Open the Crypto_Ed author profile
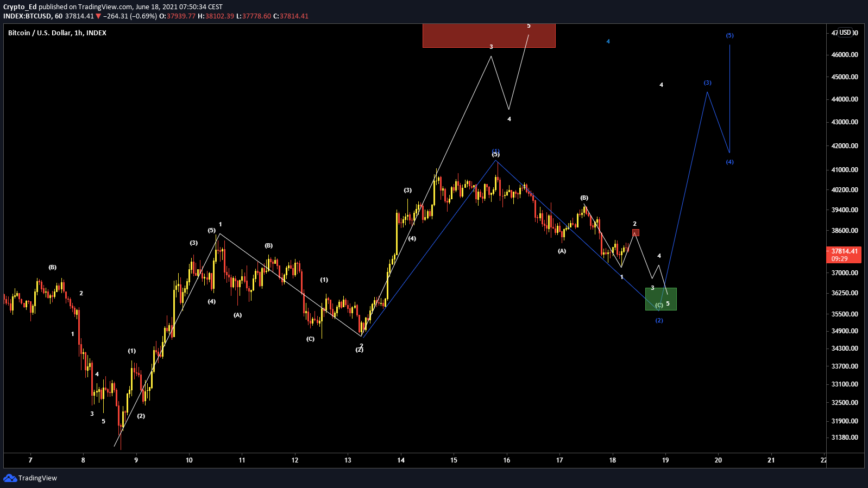Image resolution: width=868 pixels, height=488 pixels. [x=20, y=7]
